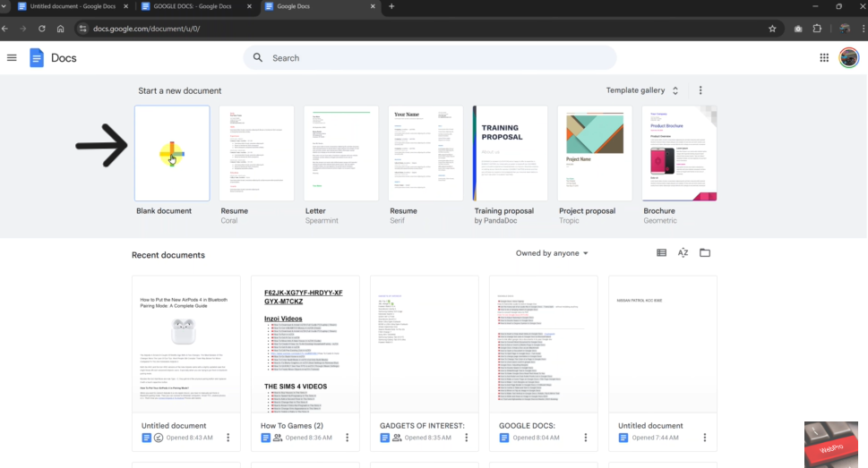Click the 'Project proposal' label
The width and height of the screenshot is (868, 468).
coord(587,211)
